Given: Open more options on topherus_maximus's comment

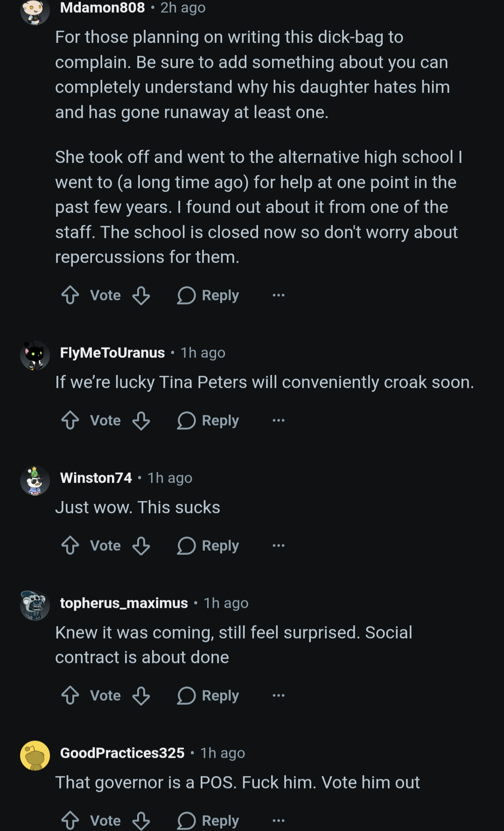Looking at the screenshot, I should click(x=279, y=696).
